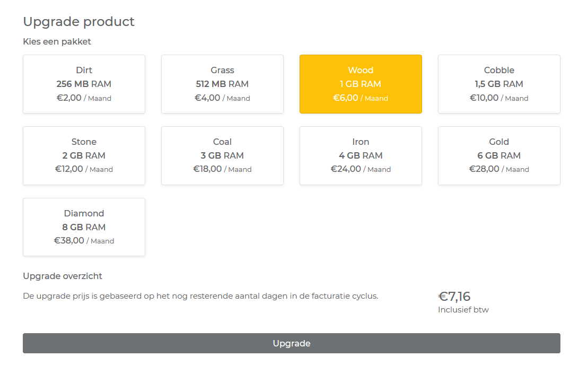Click the €2,00 / Maand price text
Viewport: 588px width, 374px height.
[84, 98]
